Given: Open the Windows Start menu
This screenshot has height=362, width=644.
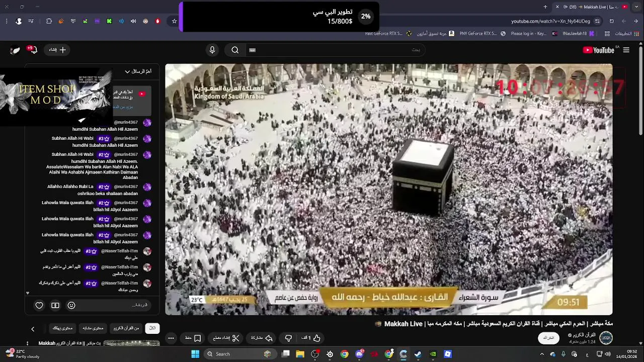Looking at the screenshot, I should click(195, 354).
